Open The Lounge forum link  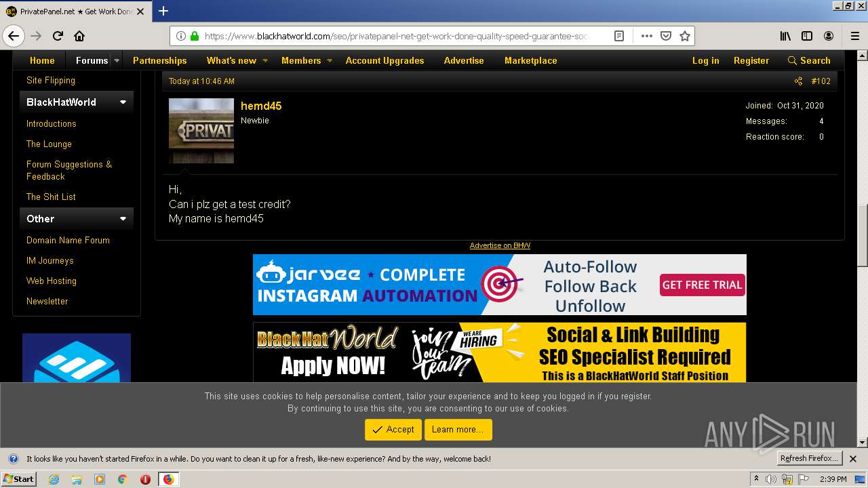pyautogui.click(x=49, y=144)
